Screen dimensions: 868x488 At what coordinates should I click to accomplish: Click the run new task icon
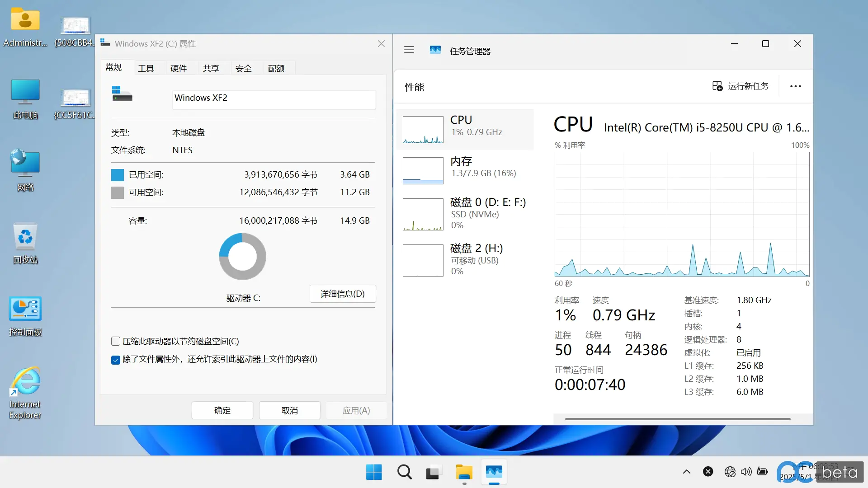click(717, 86)
